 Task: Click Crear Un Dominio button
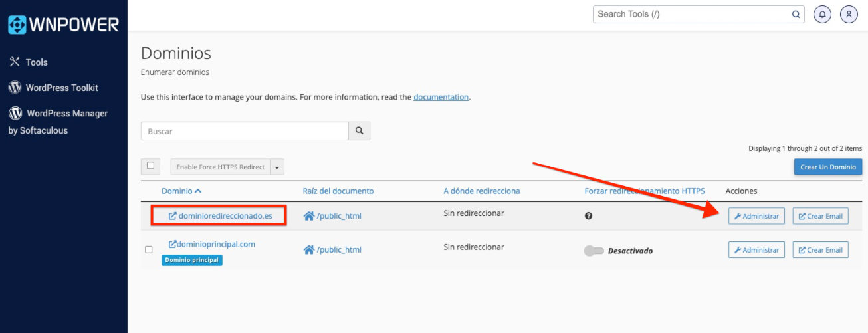click(x=828, y=167)
